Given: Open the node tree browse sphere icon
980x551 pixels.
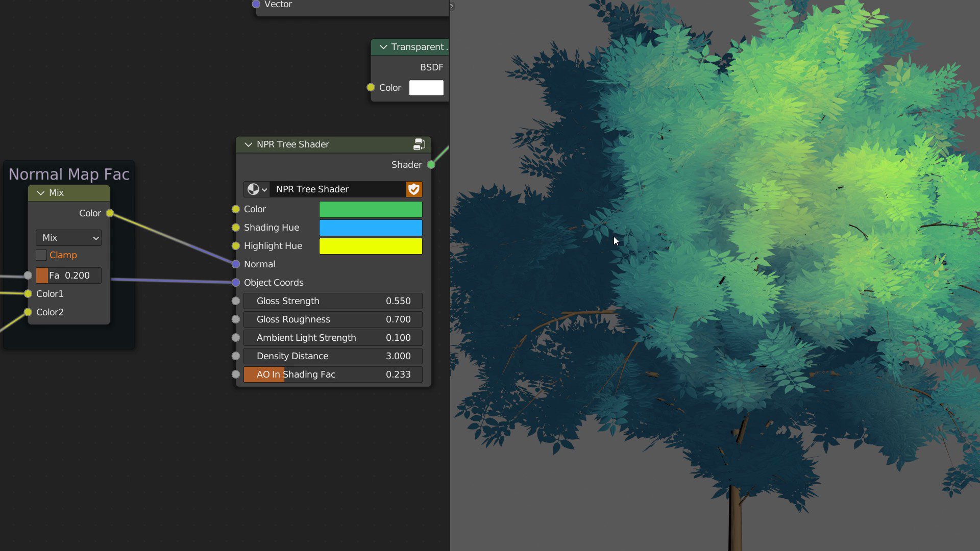Looking at the screenshot, I should coord(257,189).
